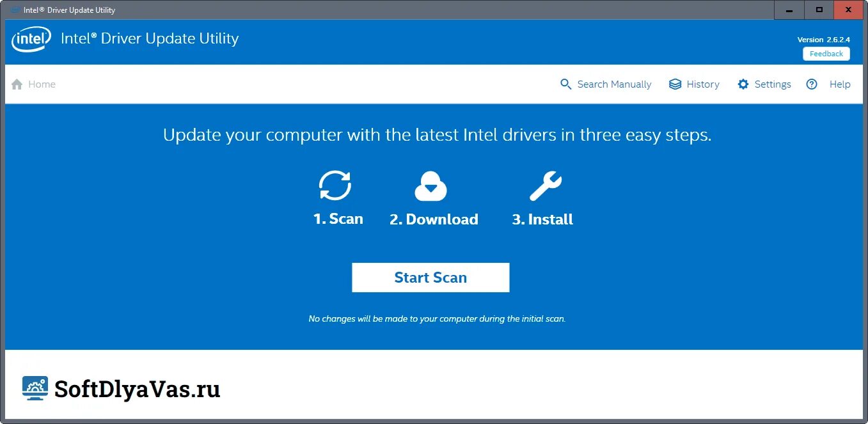Click the Help question mark icon
The height and width of the screenshot is (424, 868).
point(812,84)
